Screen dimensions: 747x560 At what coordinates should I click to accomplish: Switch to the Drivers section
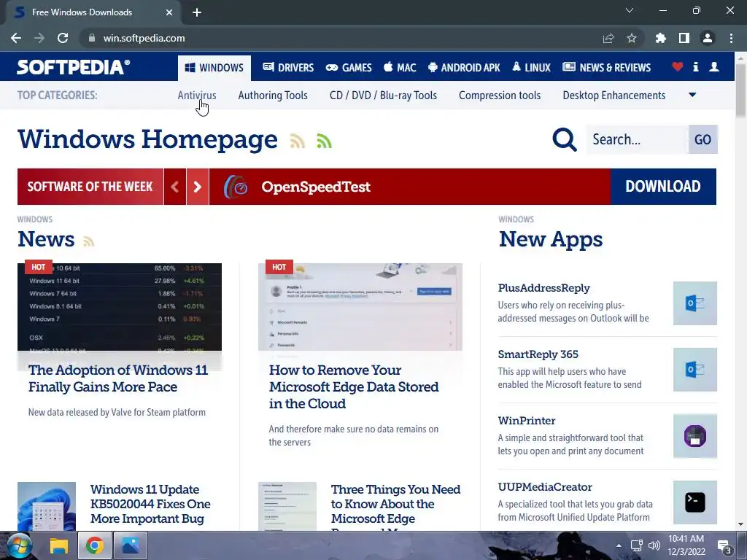288,68
